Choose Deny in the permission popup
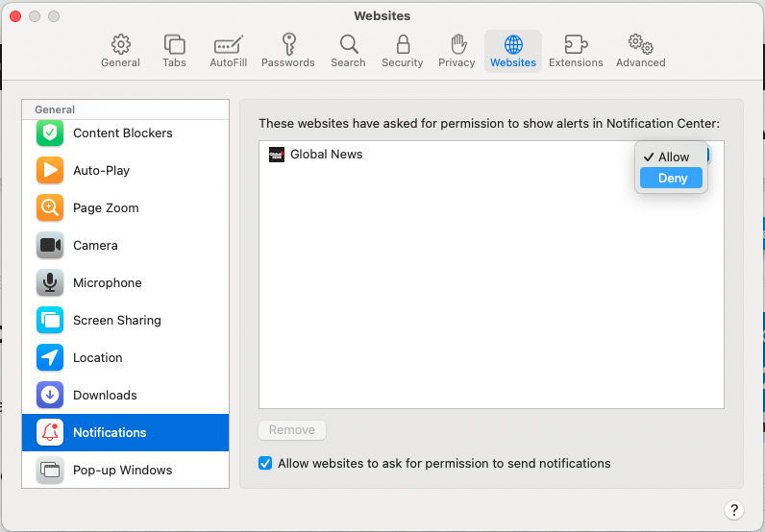The width and height of the screenshot is (765, 532). [672, 179]
